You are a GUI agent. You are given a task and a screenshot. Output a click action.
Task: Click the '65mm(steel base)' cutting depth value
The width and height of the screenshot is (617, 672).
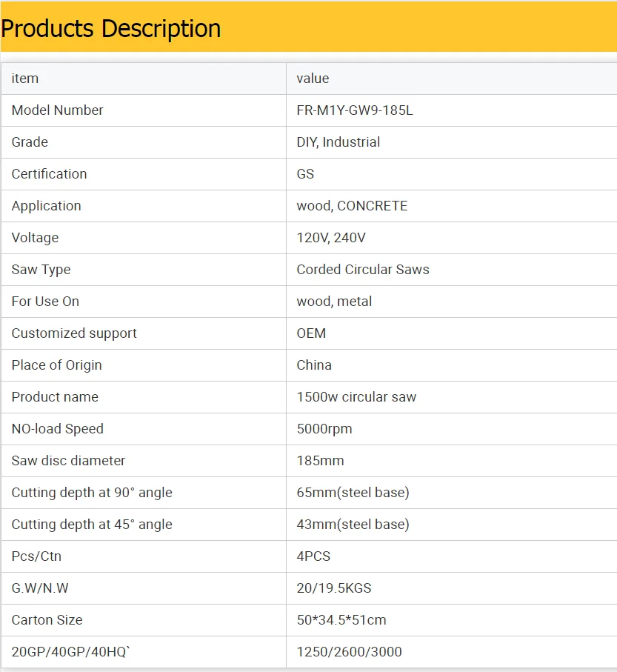(353, 493)
